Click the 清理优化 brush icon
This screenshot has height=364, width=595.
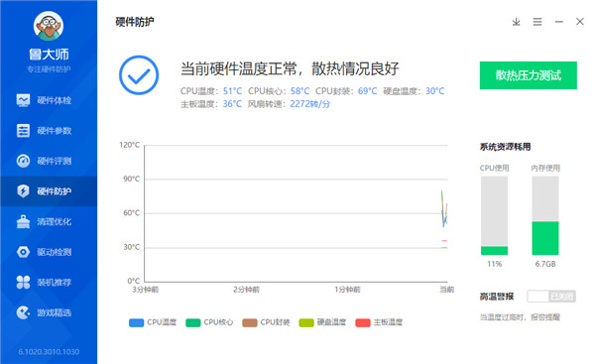pyautogui.click(x=23, y=221)
